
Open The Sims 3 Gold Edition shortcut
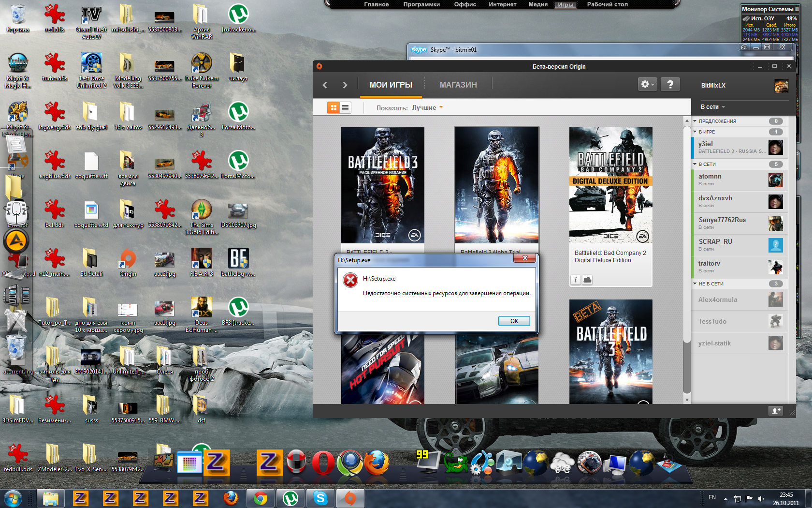coord(202,217)
